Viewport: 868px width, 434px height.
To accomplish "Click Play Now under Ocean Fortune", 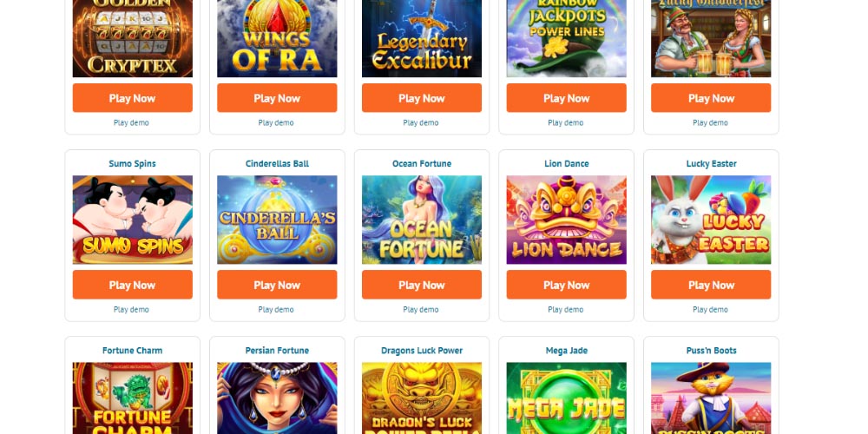I will click(422, 285).
